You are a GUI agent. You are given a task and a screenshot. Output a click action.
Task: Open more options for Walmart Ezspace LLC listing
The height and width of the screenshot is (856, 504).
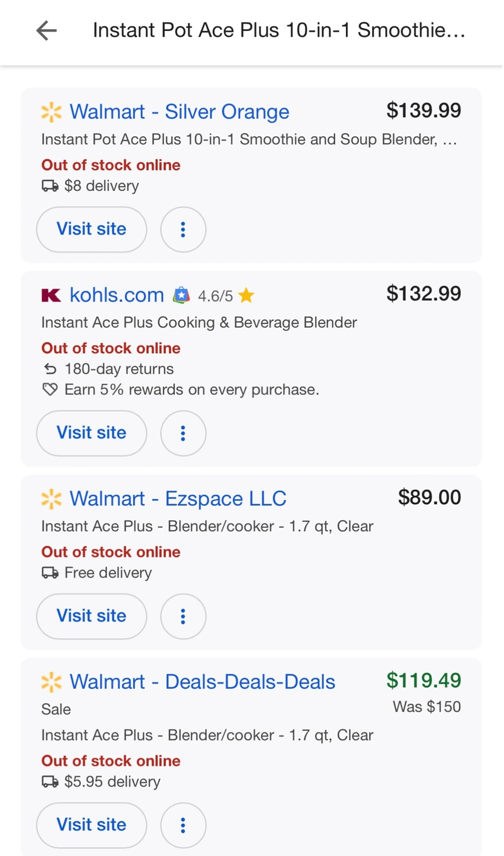(183, 616)
